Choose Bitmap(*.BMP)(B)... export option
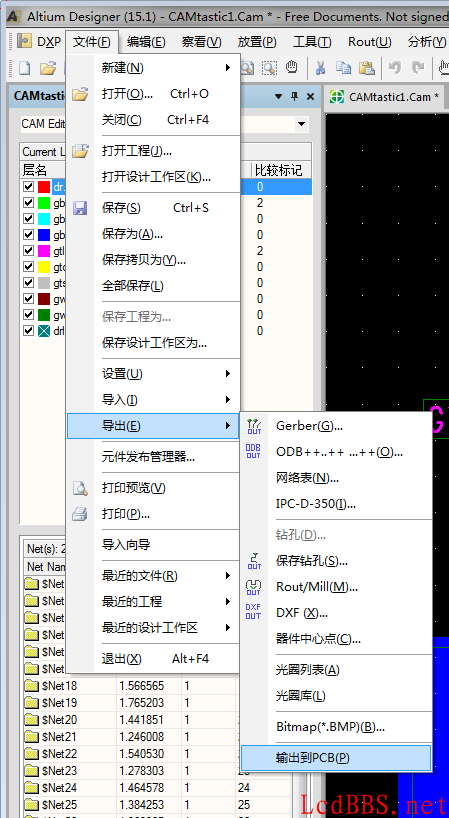The height and width of the screenshot is (818, 449). point(336,727)
